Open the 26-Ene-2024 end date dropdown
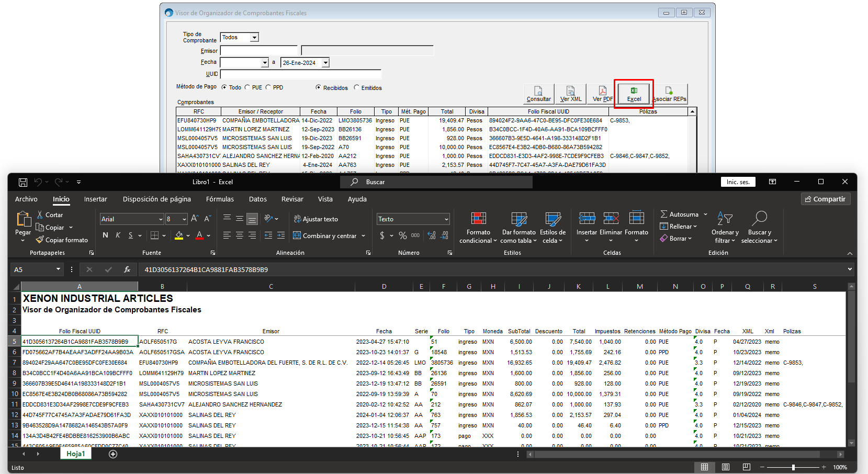This screenshot has height=474, width=868. pos(325,63)
